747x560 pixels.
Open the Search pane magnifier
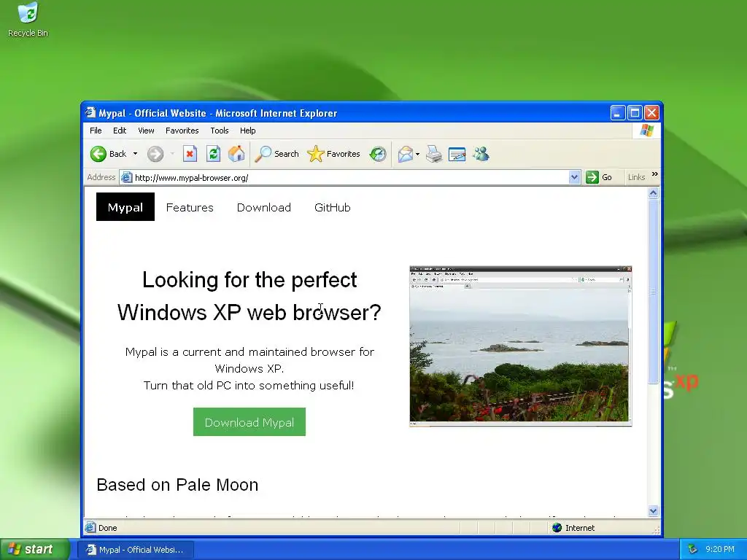coord(276,154)
